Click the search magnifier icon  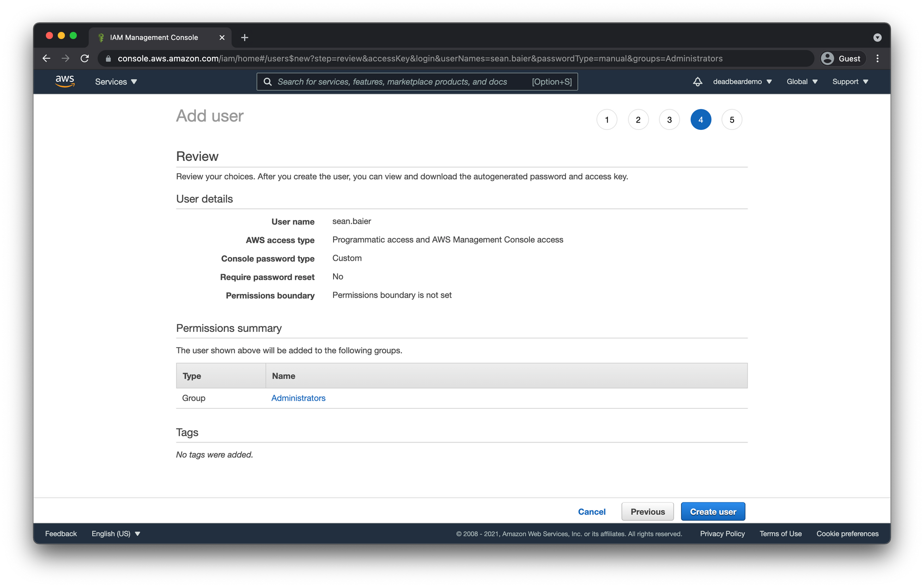267,82
